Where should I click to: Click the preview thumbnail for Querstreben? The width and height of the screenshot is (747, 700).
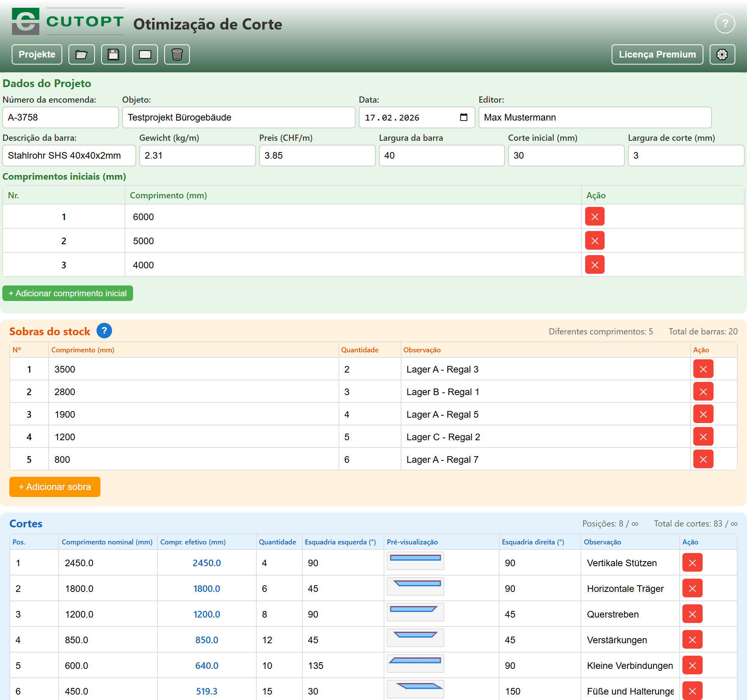click(x=415, y=612)
